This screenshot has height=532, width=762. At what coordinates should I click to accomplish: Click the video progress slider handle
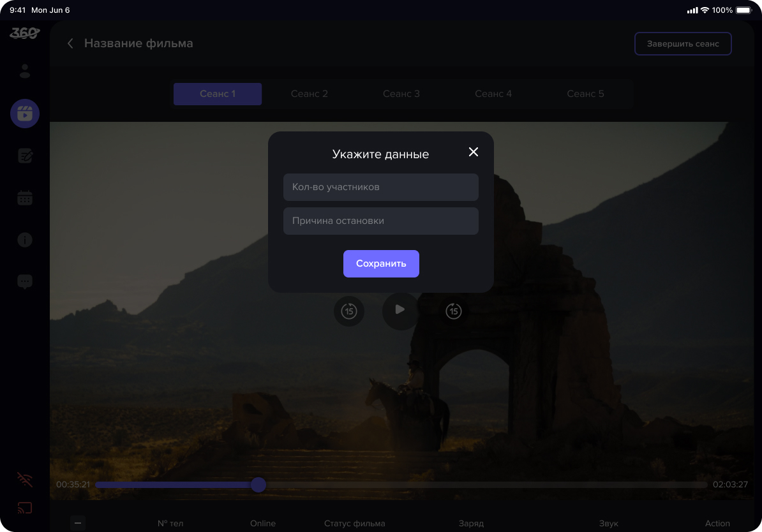point(258,485)
